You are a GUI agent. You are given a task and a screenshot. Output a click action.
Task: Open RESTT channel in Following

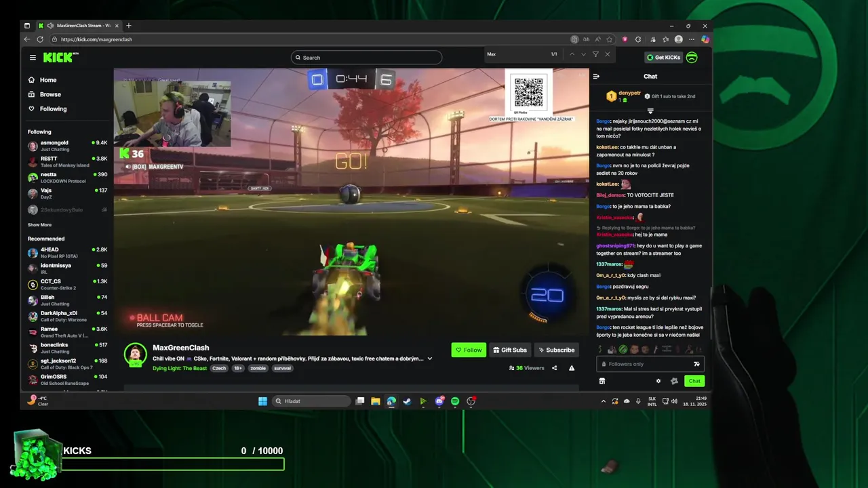point(67,161)
